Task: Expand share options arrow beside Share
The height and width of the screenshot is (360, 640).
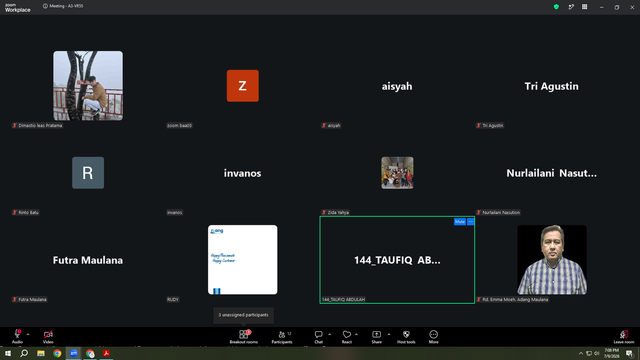Action: pos(389,334)
